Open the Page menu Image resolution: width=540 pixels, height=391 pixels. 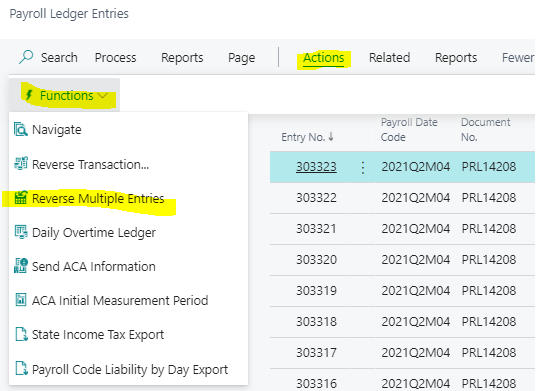click(241, 58)
